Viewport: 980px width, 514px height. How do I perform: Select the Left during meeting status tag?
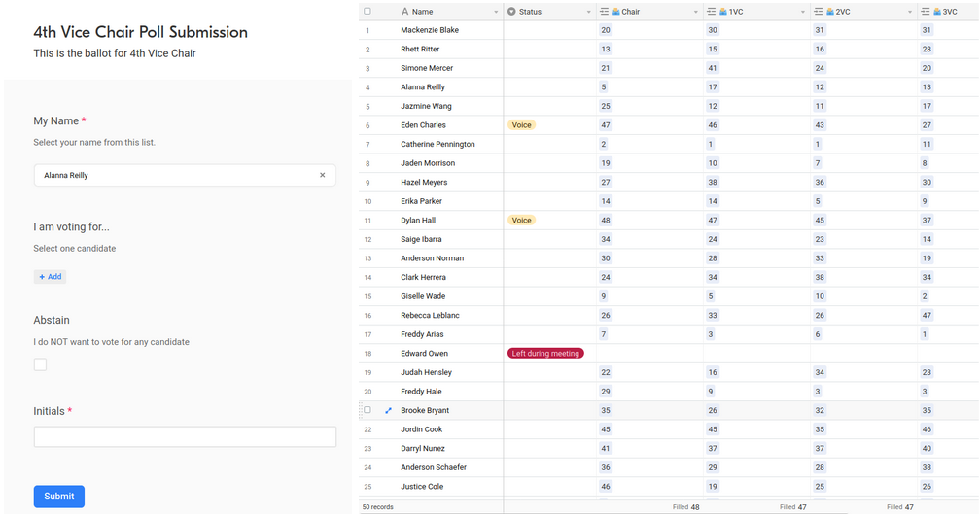click(545, 354)
